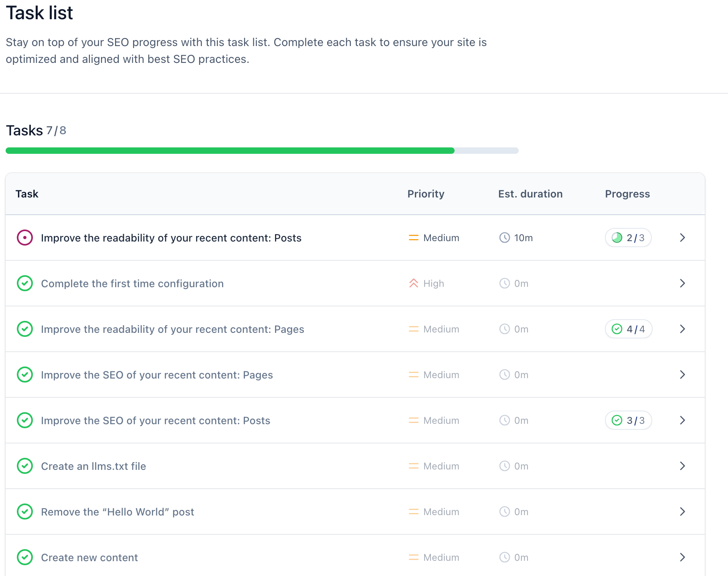The height and width of the screenshot is (576, 728).
Task: Toggle completion of the Create new content task
Action: tap(24, 557)
